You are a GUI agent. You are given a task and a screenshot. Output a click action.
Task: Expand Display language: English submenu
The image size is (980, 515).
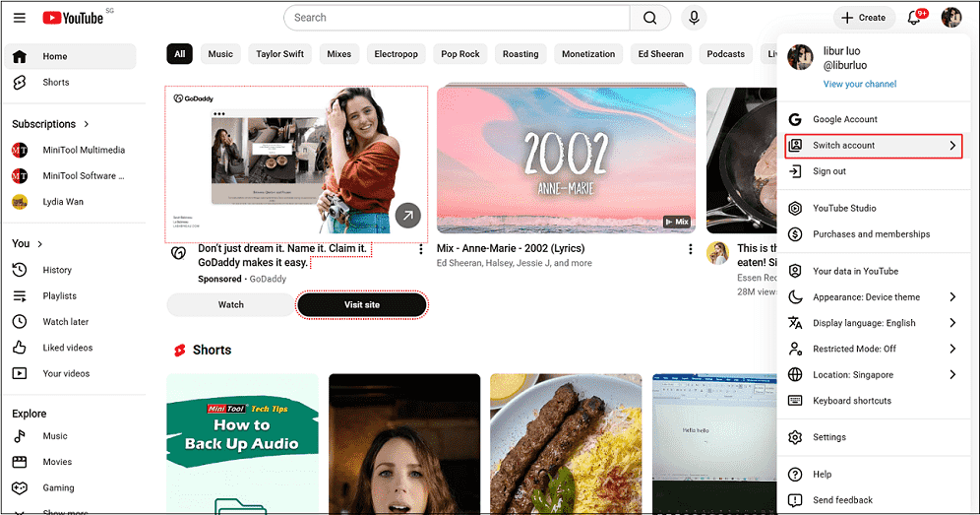(x=874, y=323)
